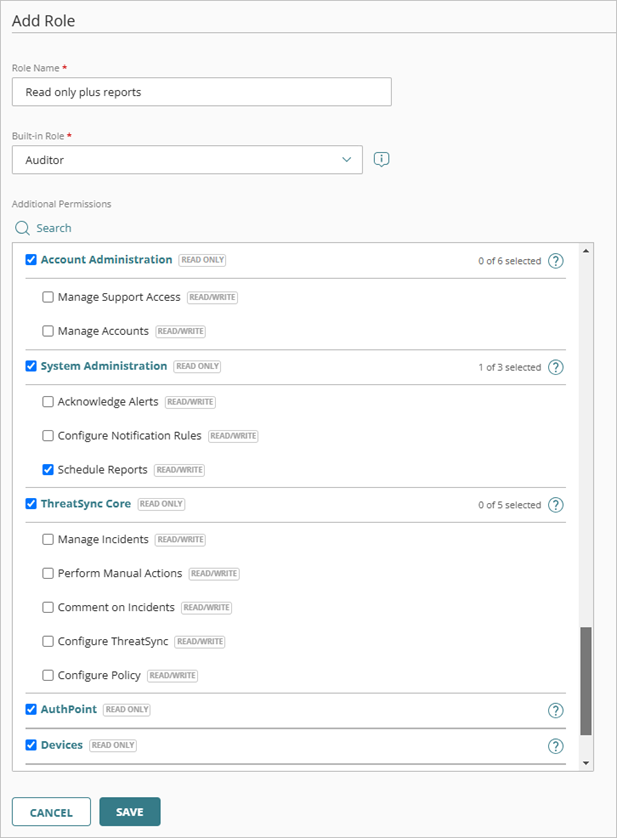The width and height of the screenshot is (617, 838).
Task: Expand the Devices permission group
Action: (x=62, y=745)
